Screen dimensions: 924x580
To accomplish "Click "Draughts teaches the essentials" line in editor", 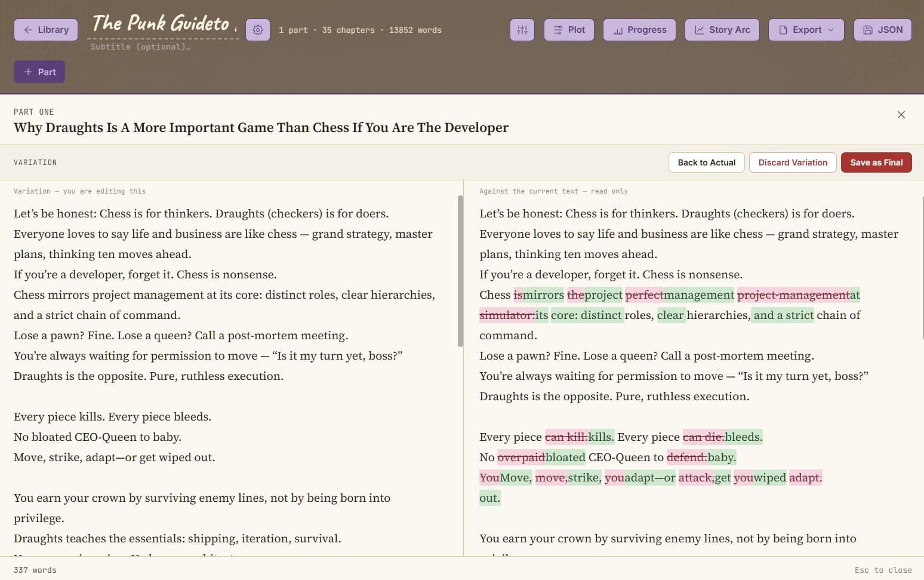I will pos(177,538).
